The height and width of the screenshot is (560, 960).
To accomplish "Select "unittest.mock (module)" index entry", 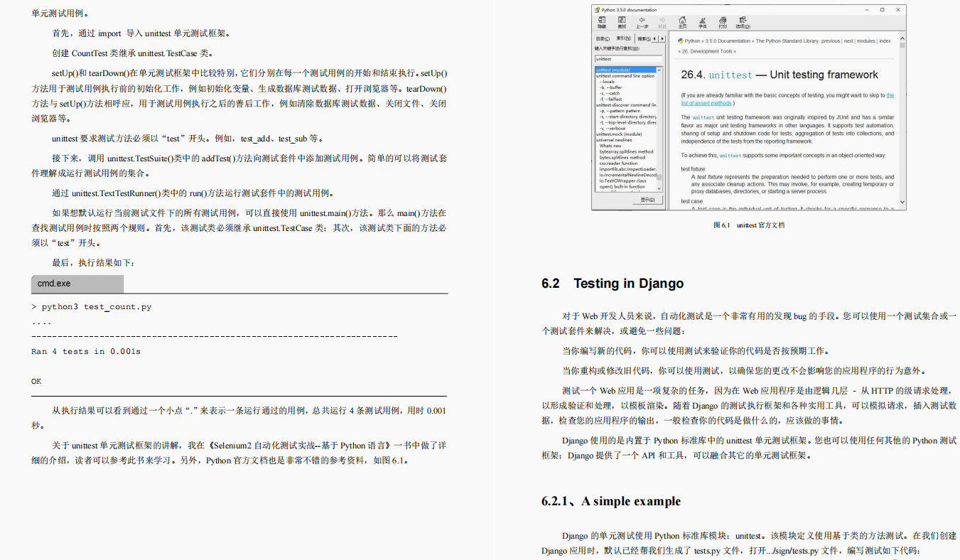I will [619, 134].
